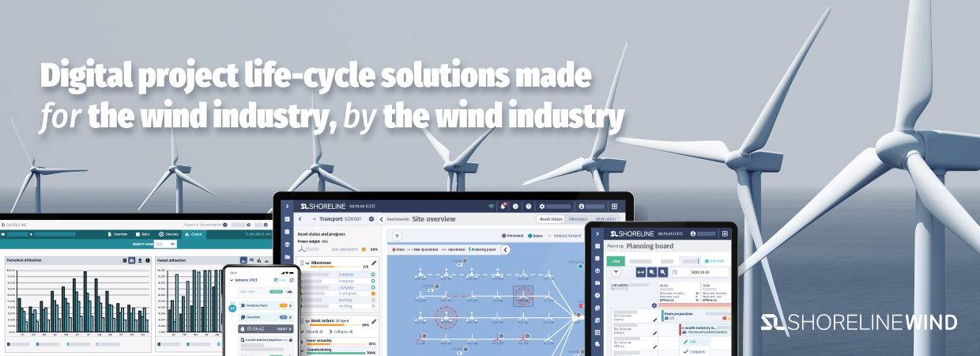
Task: Select bar chart view for Vessel utilisation
Action: pyautogui.click(x=243, y=260)
